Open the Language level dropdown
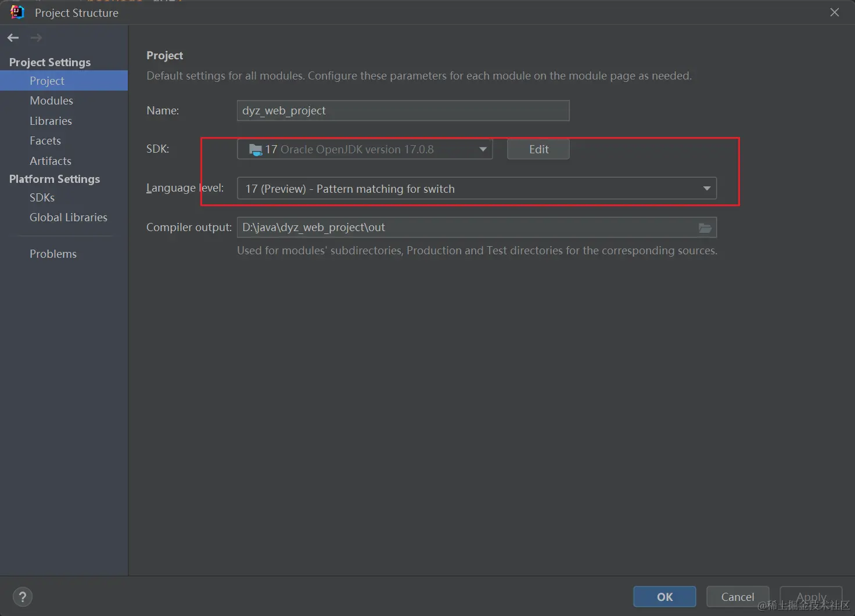The height and width of the screenshot is (616, 855). (x=477, y=189)
